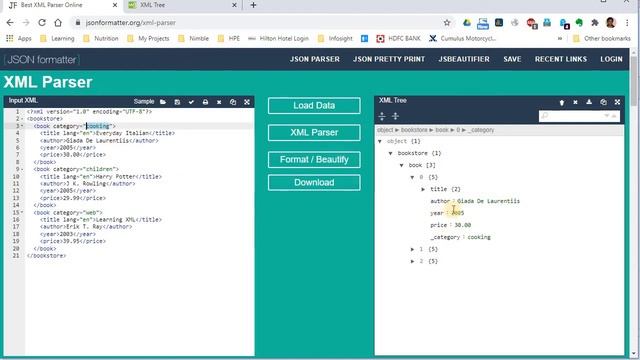Open the JSON PARSER menu item

(x=315, y=59)
